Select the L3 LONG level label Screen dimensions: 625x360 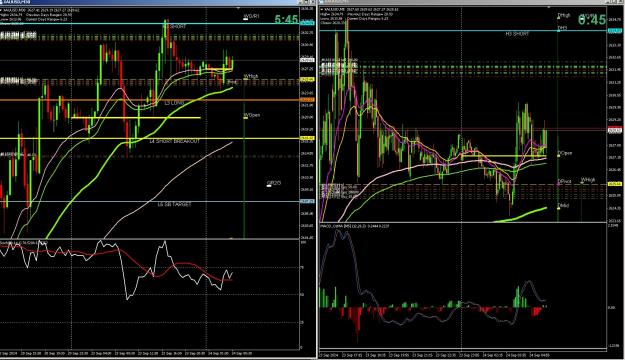click(x=175, y=103)
